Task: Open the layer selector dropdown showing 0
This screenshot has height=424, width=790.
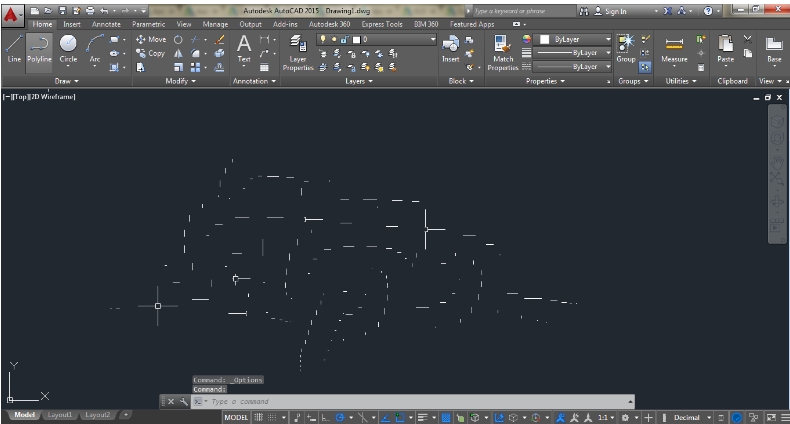Action: coord(376,39)
